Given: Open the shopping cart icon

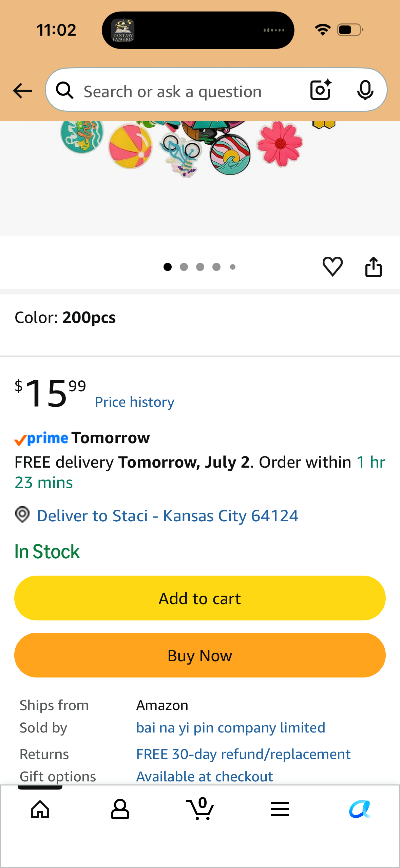Looking at the screenshot, I should point(200,809).
